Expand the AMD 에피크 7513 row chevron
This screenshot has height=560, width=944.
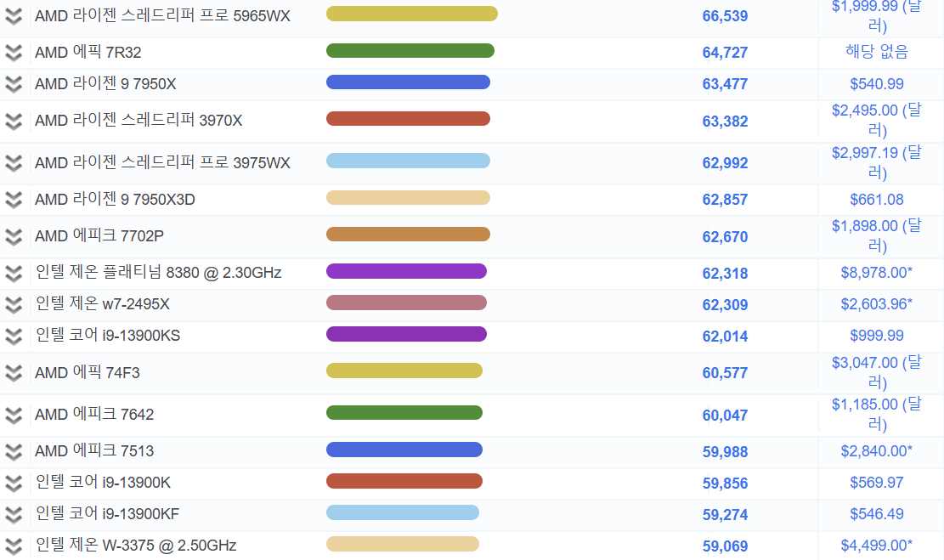tap(14, 451)
